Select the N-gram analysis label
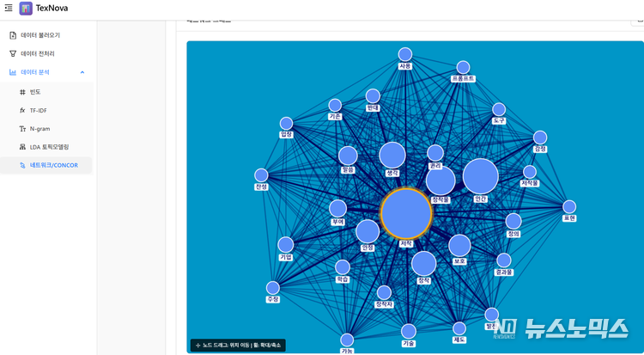Viewport: 644px width, 355px height. pyautogui.click(x=40, y=129)
